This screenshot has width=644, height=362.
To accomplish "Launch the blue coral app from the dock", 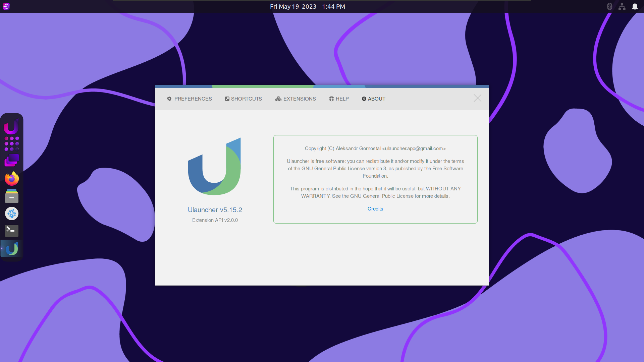I will click(x=11, y=214).
